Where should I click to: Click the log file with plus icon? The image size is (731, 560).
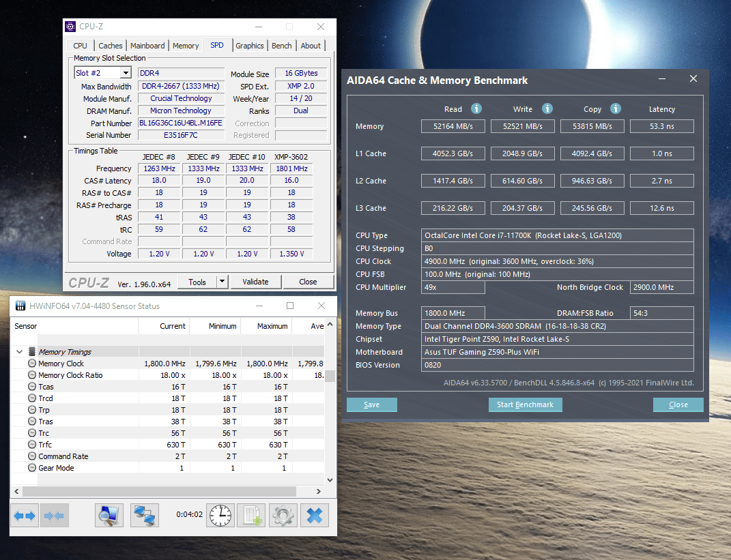point(251,516)
